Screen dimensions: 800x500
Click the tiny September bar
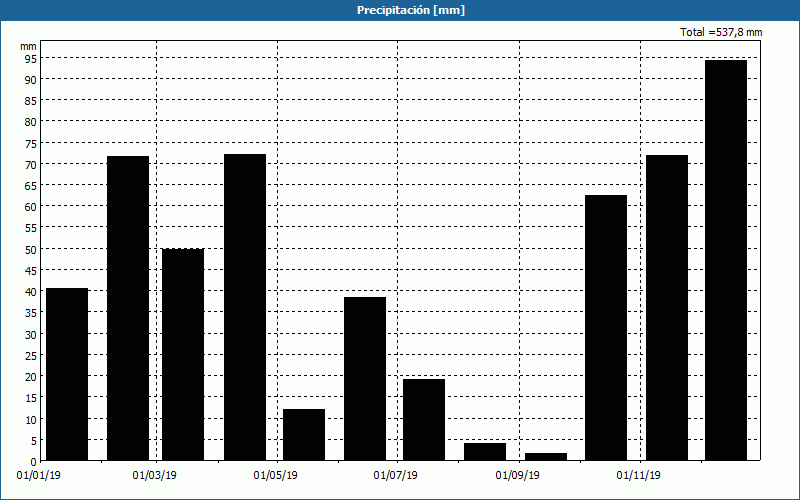point(546,457)
